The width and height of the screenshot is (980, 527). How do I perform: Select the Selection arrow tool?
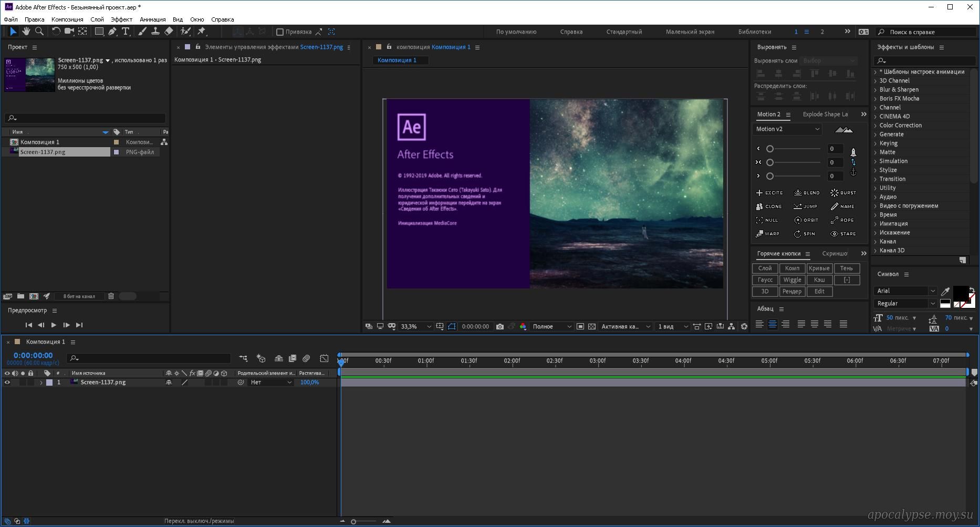pos(13,32)
